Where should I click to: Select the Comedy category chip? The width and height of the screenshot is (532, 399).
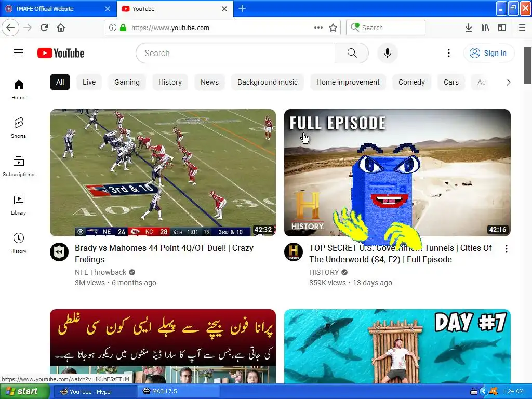pos(411,82)
